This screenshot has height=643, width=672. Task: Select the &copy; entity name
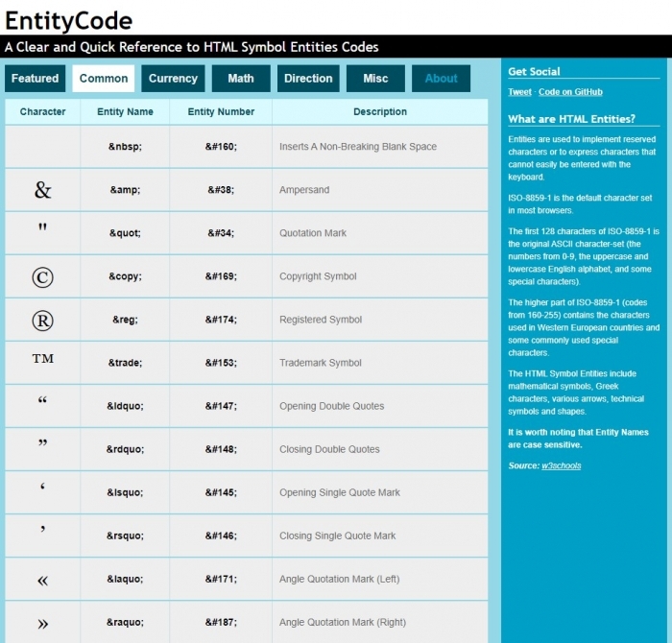tap(125, 276)
